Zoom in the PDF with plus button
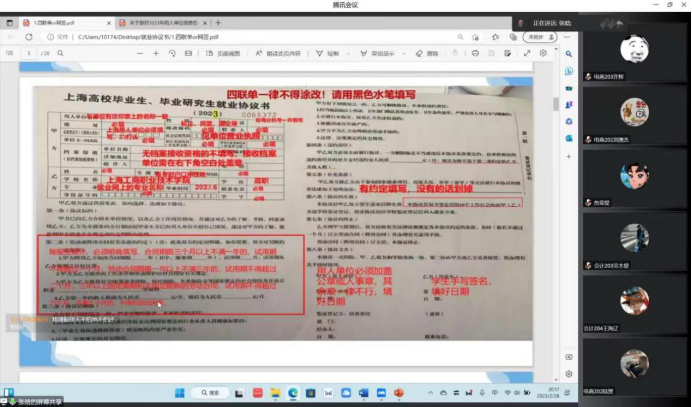This screenshot has height=407, width=692. pyautogui.click(x=156, y=53)
